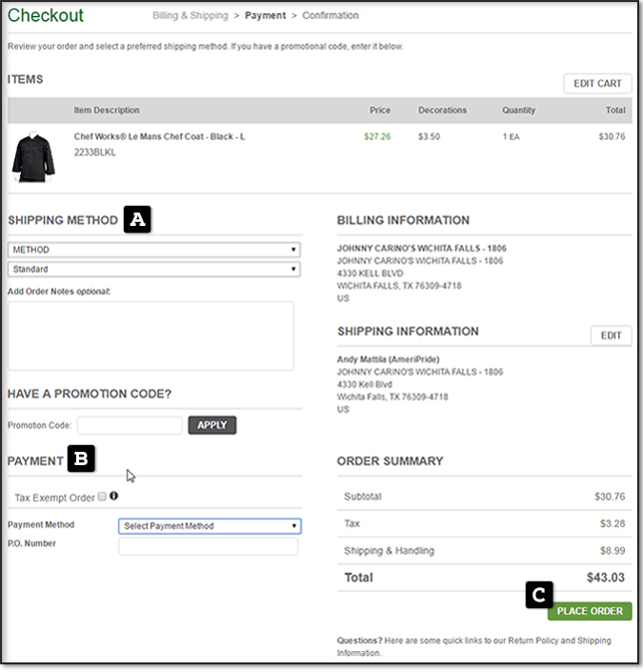Click the Edit Cart button
This screenshot has width=643, height=672.
[x=597, y=84]
